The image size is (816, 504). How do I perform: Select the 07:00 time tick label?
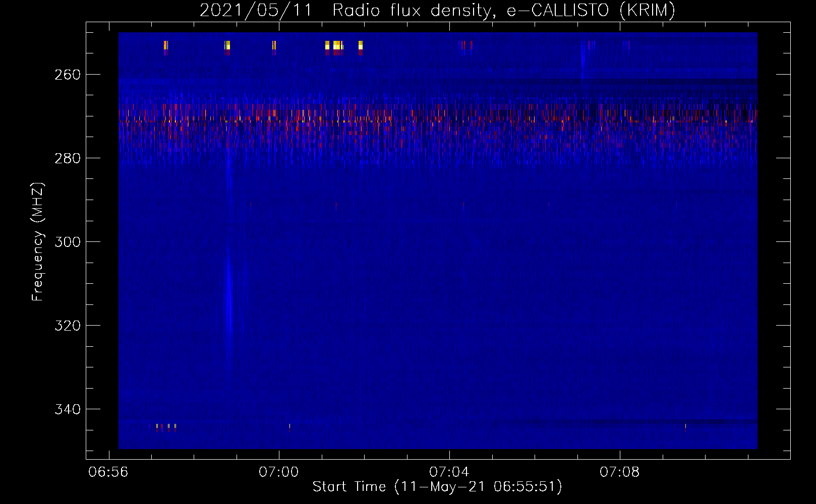coord(279,472)
